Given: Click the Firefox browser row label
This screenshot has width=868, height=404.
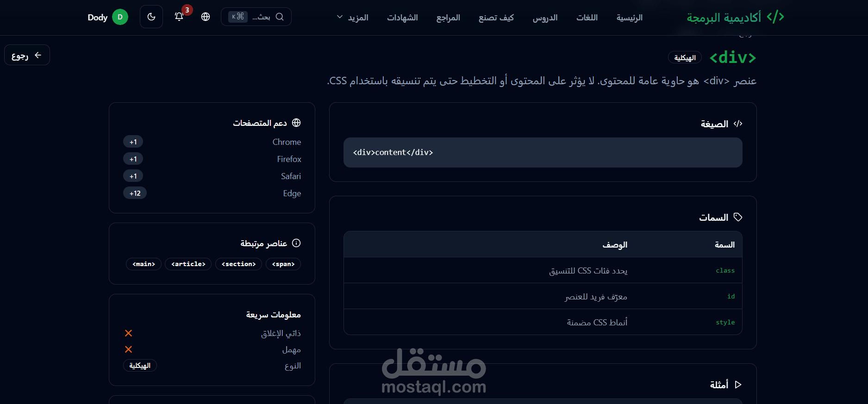Looking at the screenshot, I should tap(289, 159).
